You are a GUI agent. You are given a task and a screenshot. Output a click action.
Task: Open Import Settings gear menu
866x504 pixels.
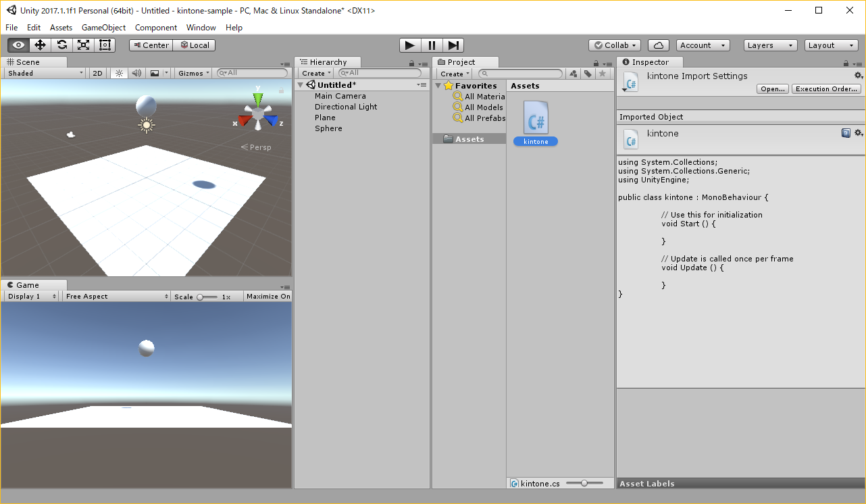pyautogui.click(x=859, y=76)
